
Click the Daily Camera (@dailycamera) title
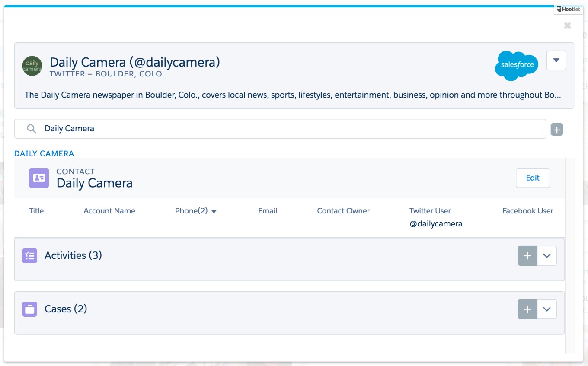[135, 62]
